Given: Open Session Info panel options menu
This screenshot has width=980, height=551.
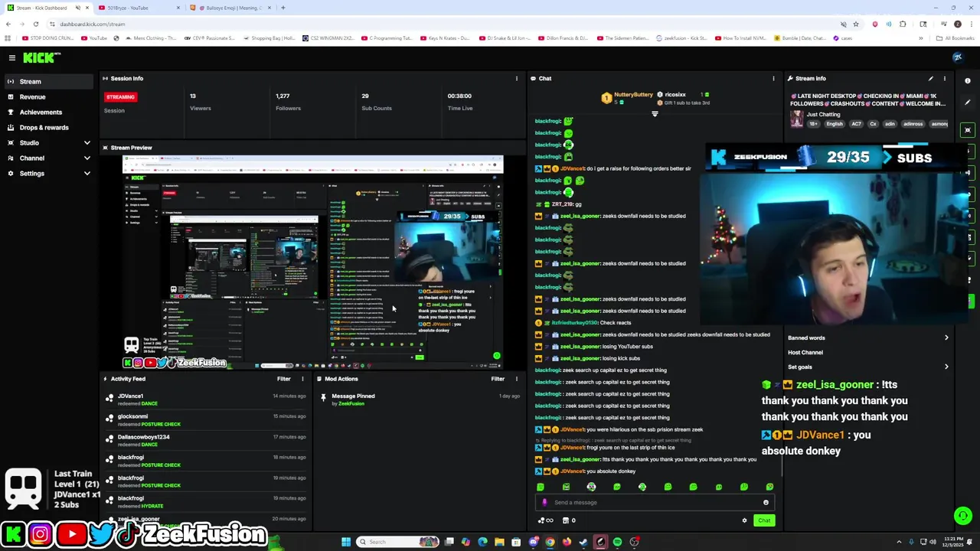Looking at the screenshot, I should [516, 78].
